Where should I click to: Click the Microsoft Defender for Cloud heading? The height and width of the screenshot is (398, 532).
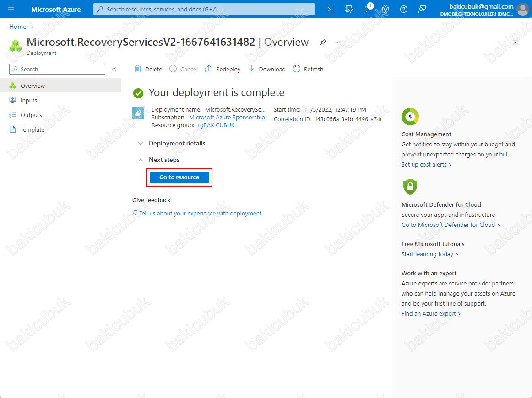[x=441, y=205]
